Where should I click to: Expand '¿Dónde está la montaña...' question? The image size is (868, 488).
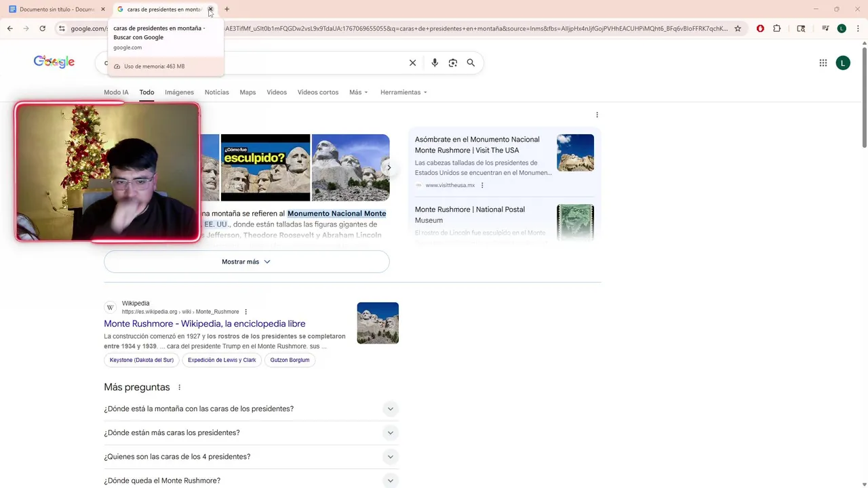pos(251,409)
